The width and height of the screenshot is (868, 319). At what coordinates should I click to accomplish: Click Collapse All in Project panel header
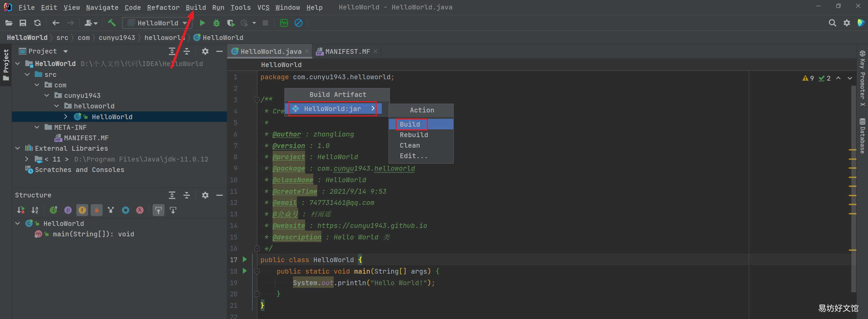(186, 51)
